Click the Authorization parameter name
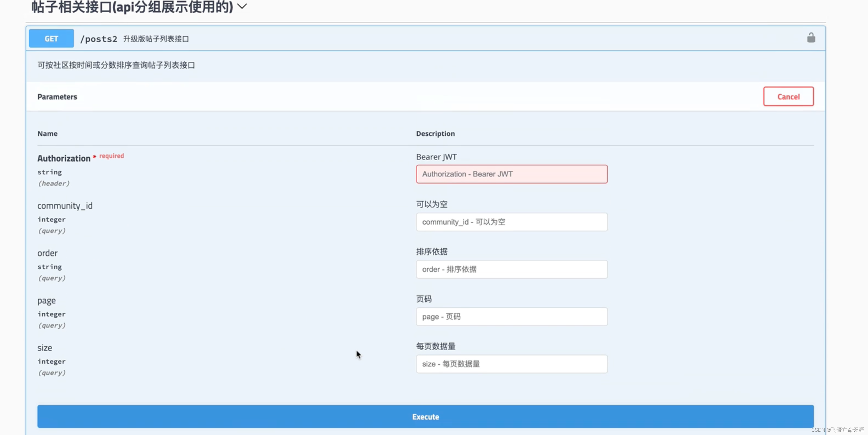This screenshot has width=868, height=435. click(x=64, y=158)
